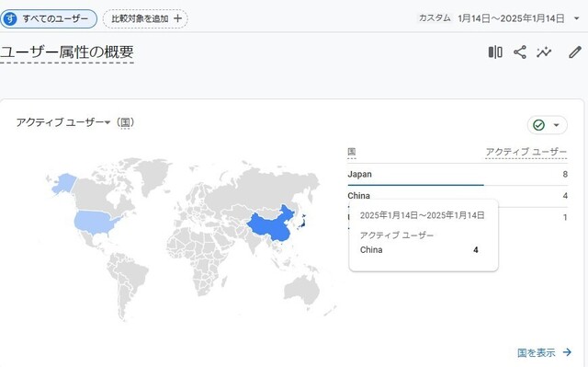Click Japan on the world map
588x367 pixels.
point(302,222)
